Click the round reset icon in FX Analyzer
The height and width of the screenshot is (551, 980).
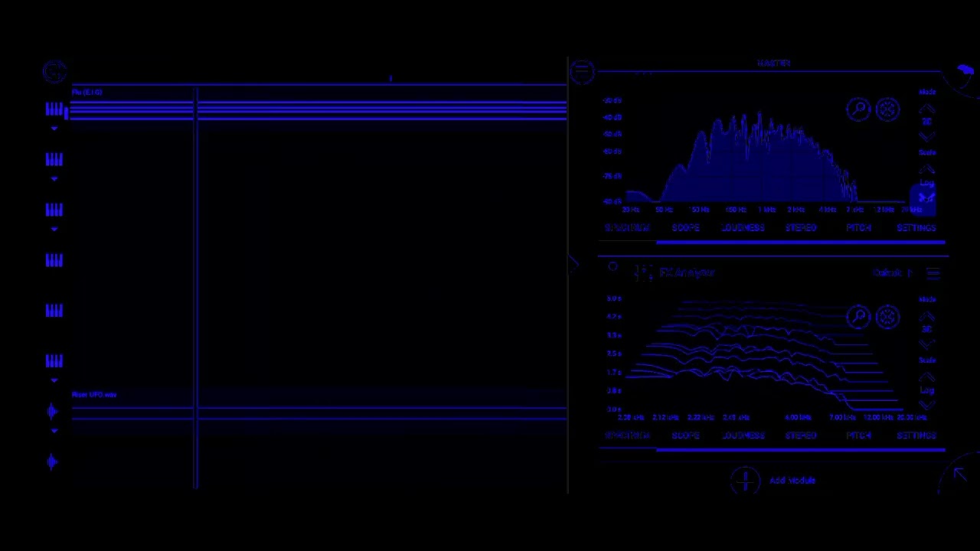pyautogui.click(x=887, y=317)
